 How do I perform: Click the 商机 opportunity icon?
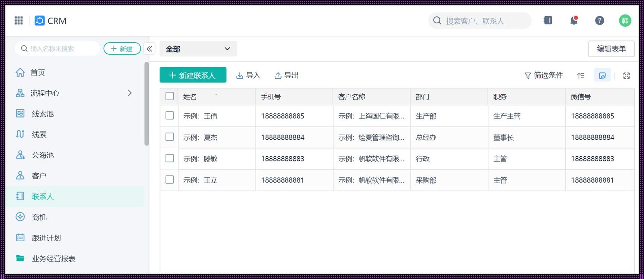tap(20, 217)
